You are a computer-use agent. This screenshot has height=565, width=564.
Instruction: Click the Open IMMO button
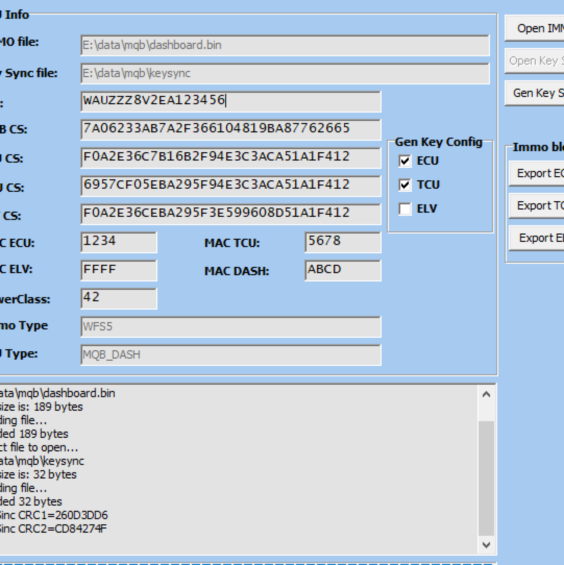click(534, 28)
